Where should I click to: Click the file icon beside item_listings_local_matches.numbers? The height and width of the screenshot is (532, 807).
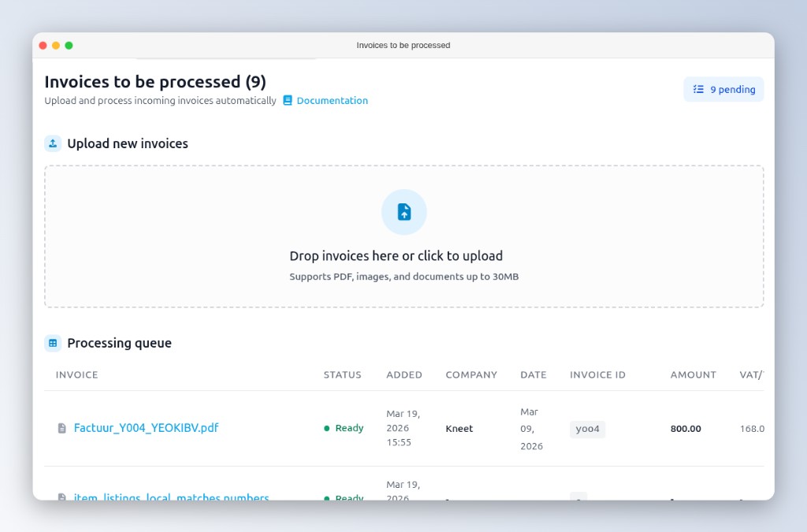pos(62,497)
